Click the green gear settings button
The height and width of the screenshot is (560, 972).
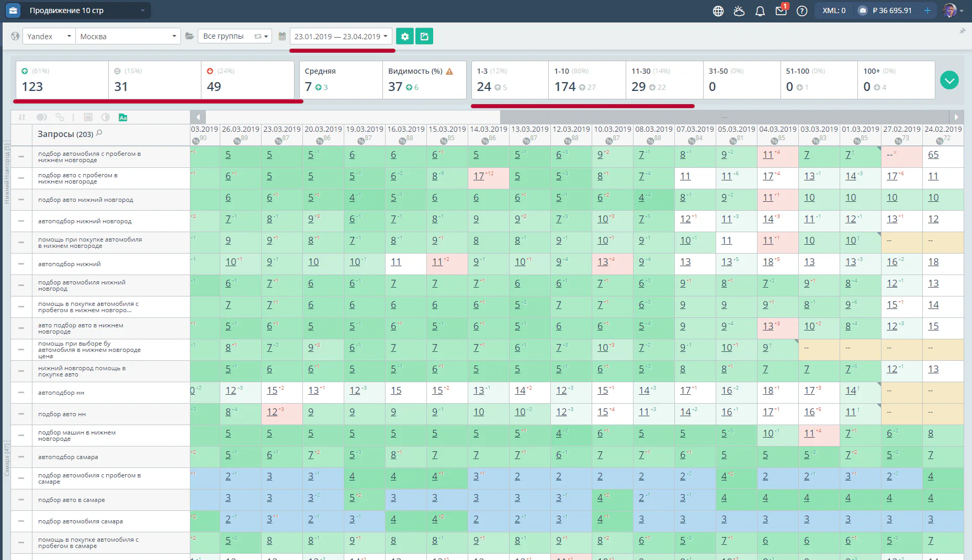[x=404, y=36]
